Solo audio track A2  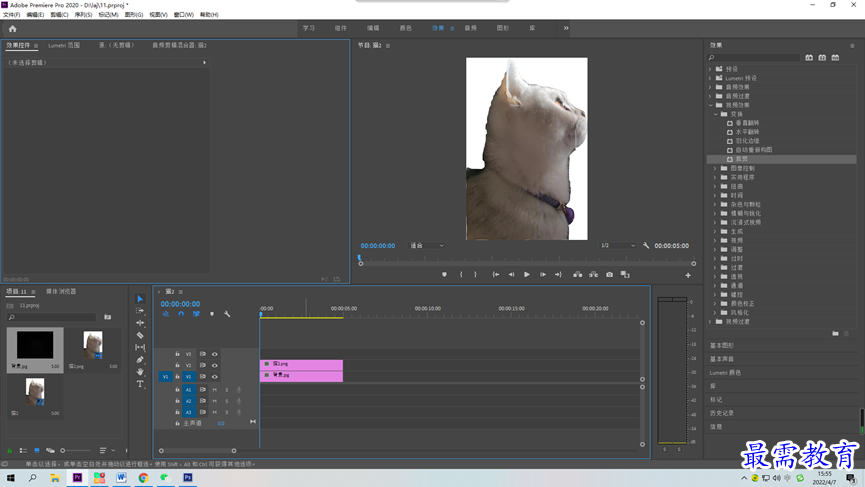227,401
